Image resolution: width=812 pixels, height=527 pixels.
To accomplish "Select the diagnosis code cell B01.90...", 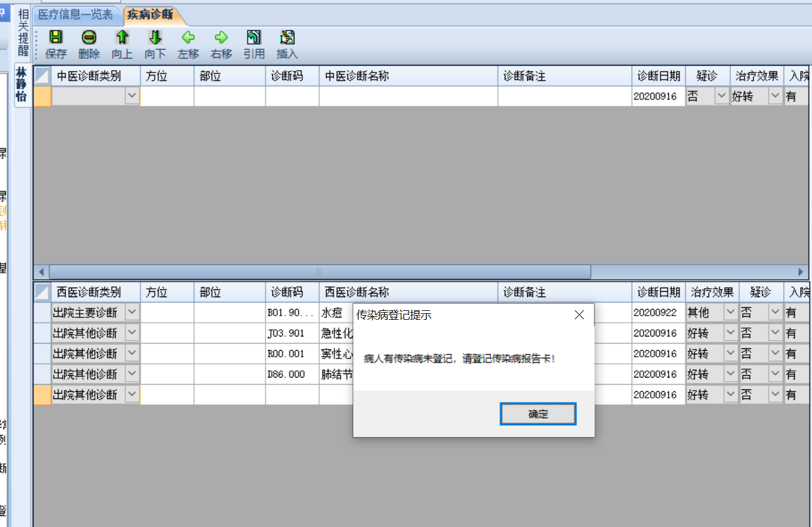I will click(x=293, y=312).
